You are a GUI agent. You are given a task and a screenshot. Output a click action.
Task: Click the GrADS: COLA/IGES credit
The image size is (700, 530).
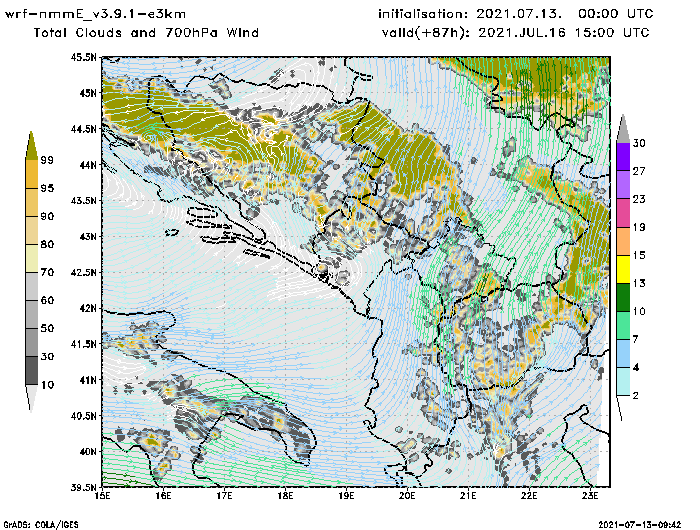coord(41,525)
